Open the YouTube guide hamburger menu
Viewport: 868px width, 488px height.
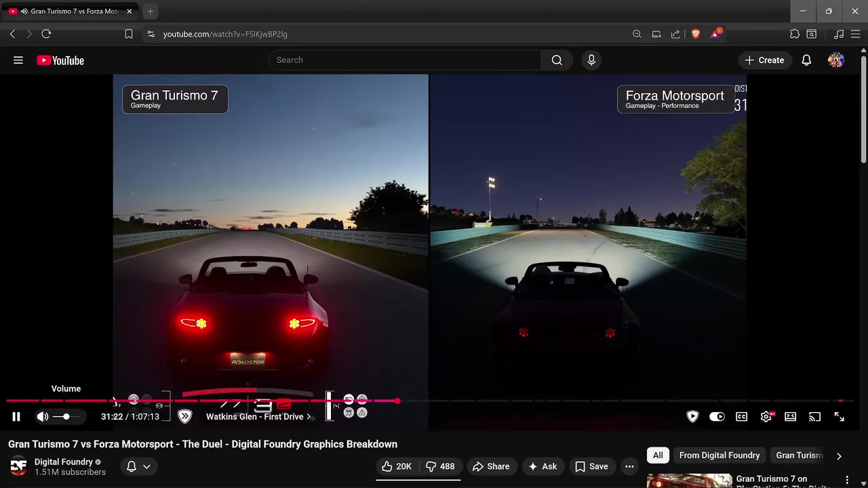(x=18, y=60)
